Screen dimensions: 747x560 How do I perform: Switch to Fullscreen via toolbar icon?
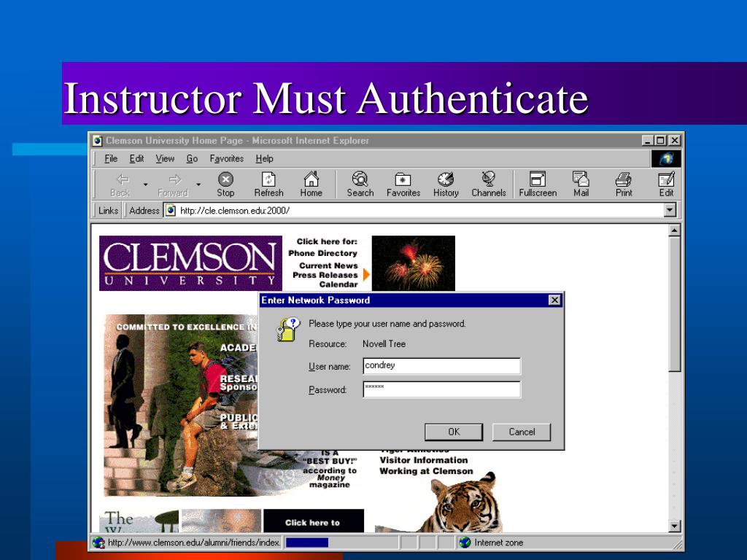pyautogui.click(x=538, y=179)
